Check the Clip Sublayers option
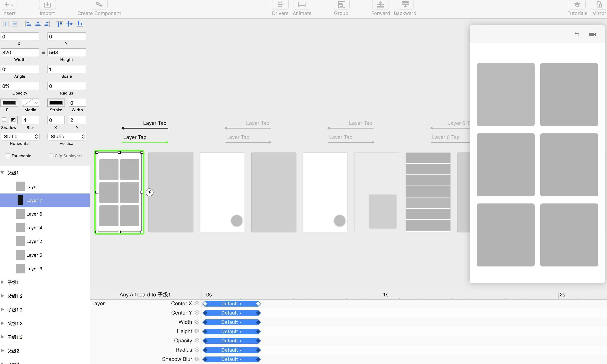This screenshot has height=364, width=607. (51, 156)
